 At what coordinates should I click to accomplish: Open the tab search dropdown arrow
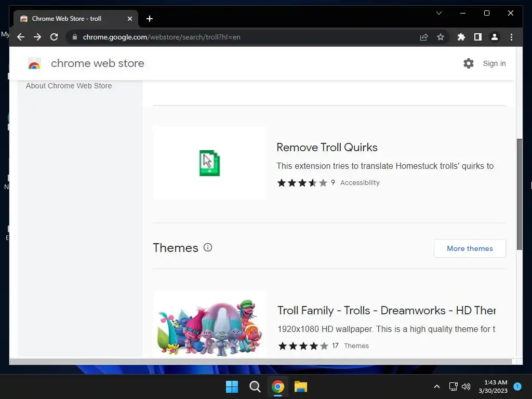438,13
